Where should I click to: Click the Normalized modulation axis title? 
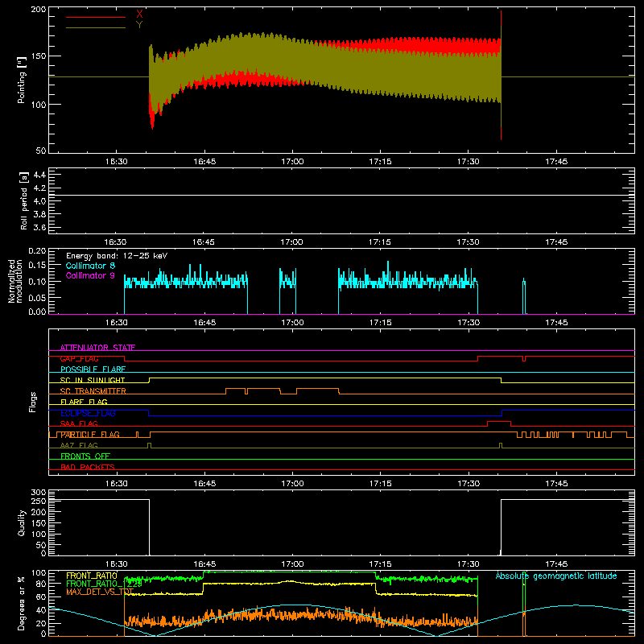15,281
